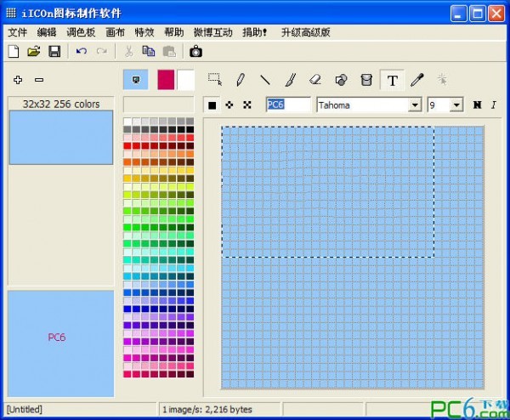Select the shapes tool

click(x=341, y=80)
